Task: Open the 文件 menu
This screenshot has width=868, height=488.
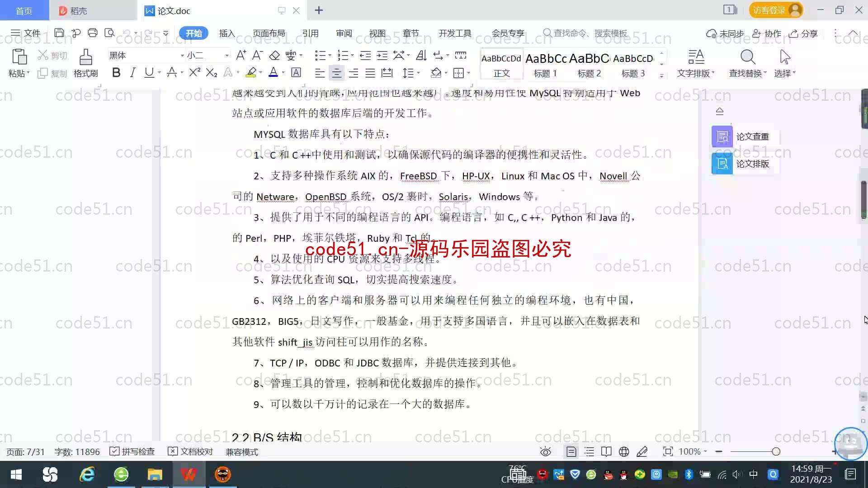Action: pos(26,33)
